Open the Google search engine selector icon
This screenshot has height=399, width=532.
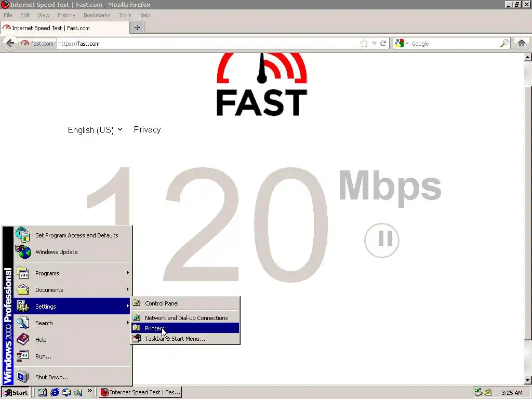point(402,44)
